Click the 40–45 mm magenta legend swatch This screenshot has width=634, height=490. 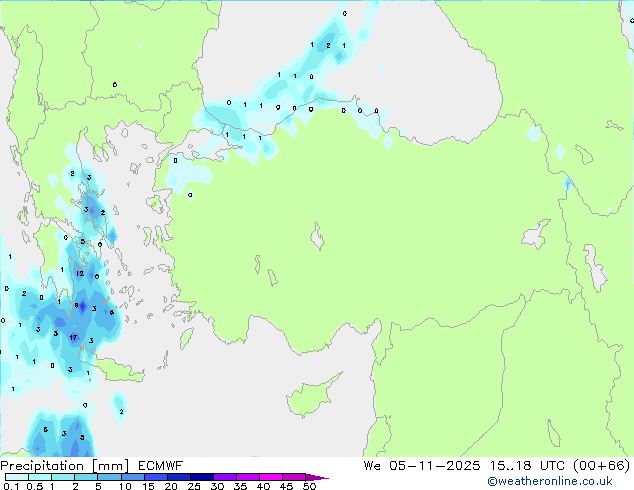pyautogui.click(x=271, y=477)
